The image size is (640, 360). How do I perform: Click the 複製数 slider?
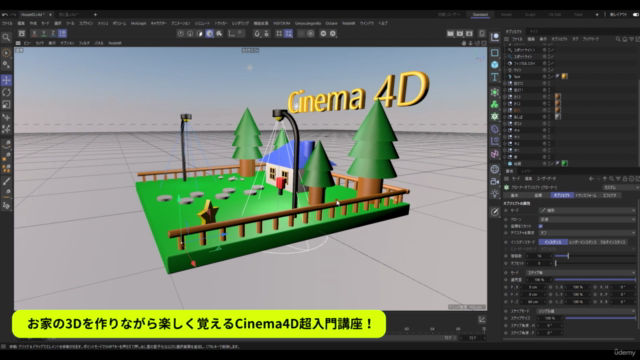pyautogui.click(x=595, y=256)
